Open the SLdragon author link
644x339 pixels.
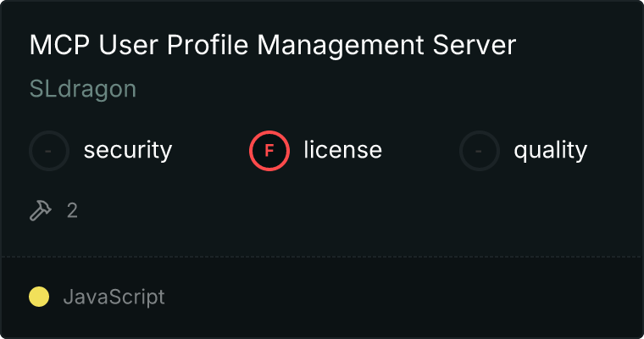(x=83, y=89)
